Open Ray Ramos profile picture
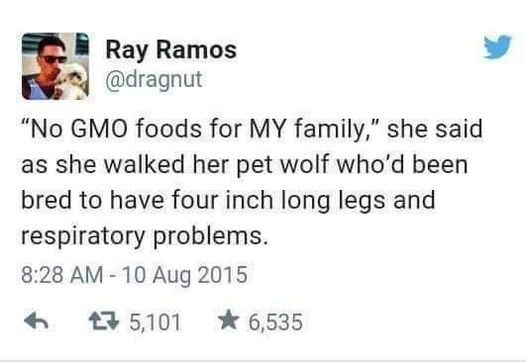This screenshot has height=362, width=526. 56,66
